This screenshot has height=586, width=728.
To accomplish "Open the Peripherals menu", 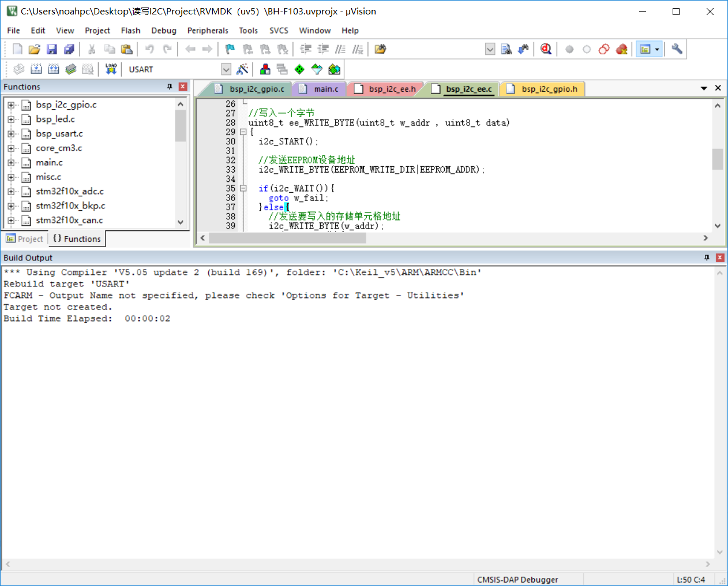I will click(x=208, y=31).
